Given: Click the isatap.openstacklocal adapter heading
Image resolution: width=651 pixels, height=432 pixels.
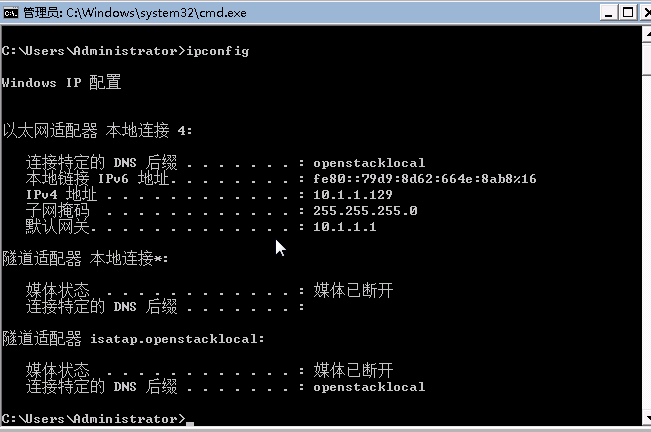Looking at the screenshot, I should click(x=133, y=339).
